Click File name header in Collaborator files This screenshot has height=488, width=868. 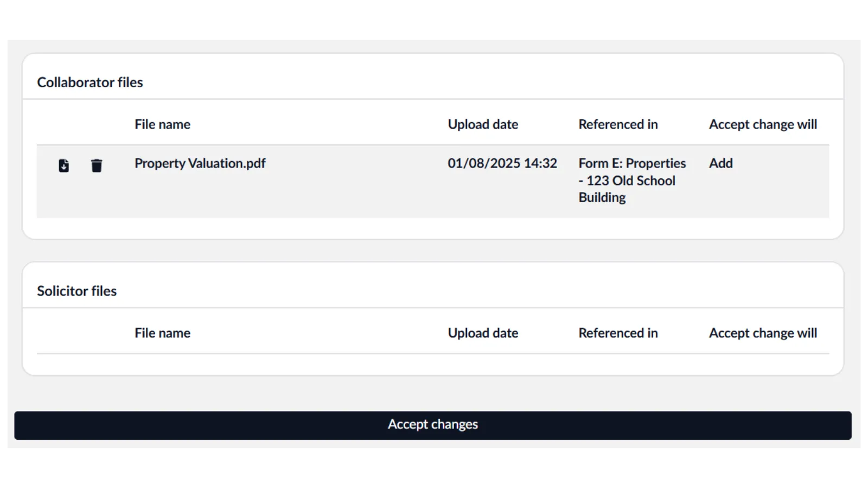[162, 124]
